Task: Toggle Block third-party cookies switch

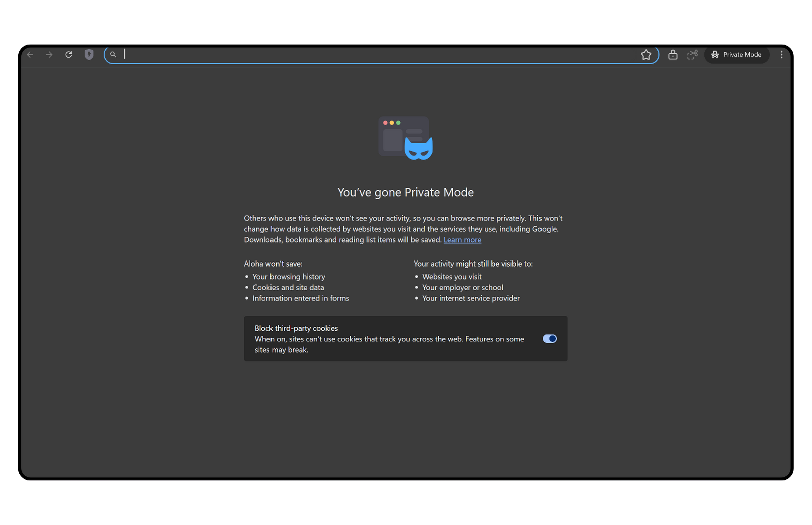Action: pos(550,339)
